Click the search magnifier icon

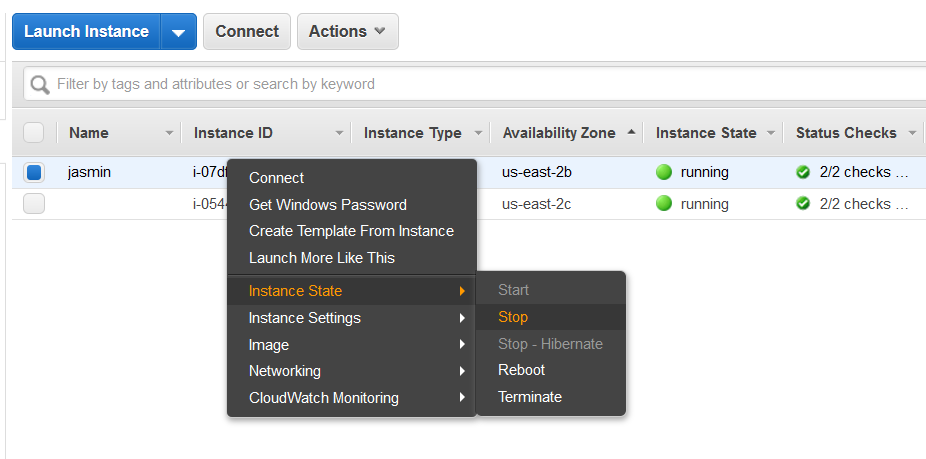pos(40,85)
